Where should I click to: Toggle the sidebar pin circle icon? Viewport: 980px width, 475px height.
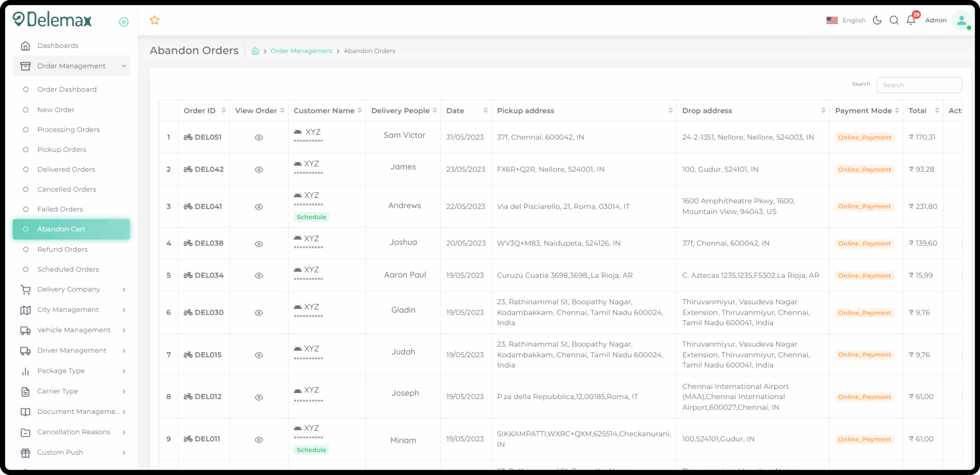tap(124, 22)
